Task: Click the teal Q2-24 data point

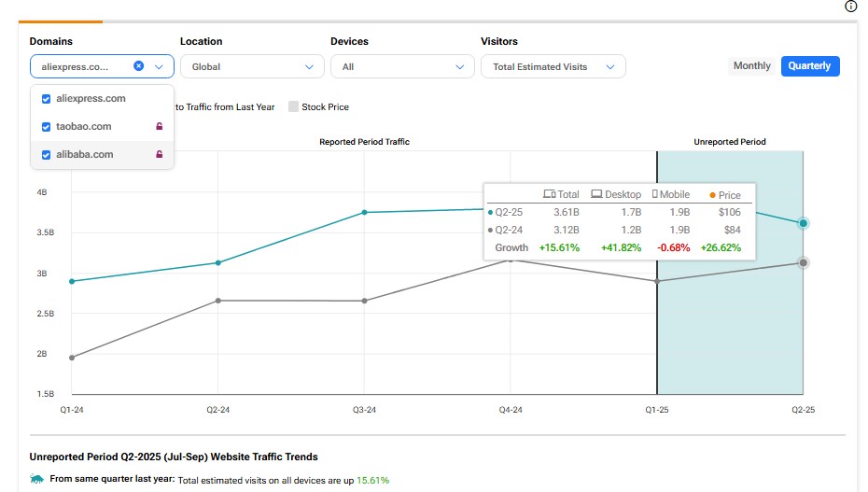Action: (218, 263)
